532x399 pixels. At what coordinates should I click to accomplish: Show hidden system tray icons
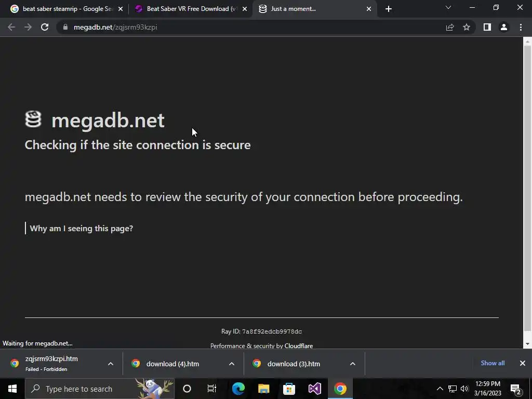[440, 389]
